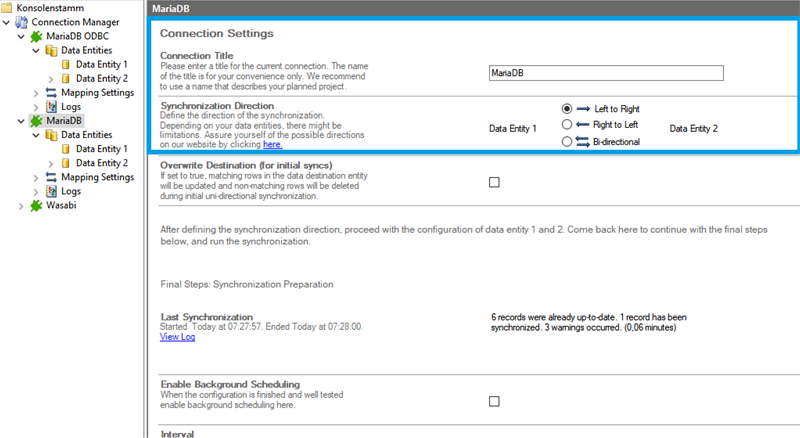Click the Connection Title text field

point(606,73)
